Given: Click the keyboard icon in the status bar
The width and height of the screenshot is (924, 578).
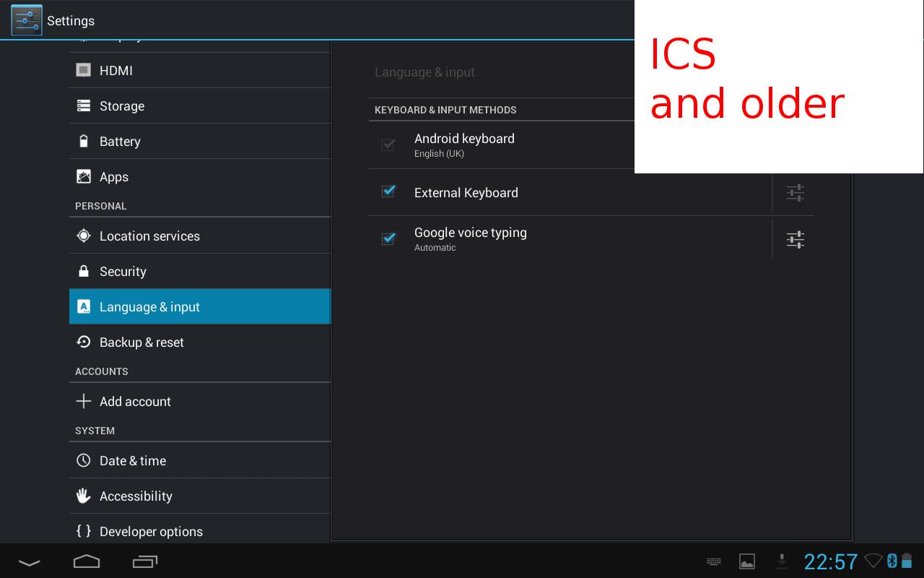Looking at the screenshot, I should pyautogui.click(x=713, y=561).
